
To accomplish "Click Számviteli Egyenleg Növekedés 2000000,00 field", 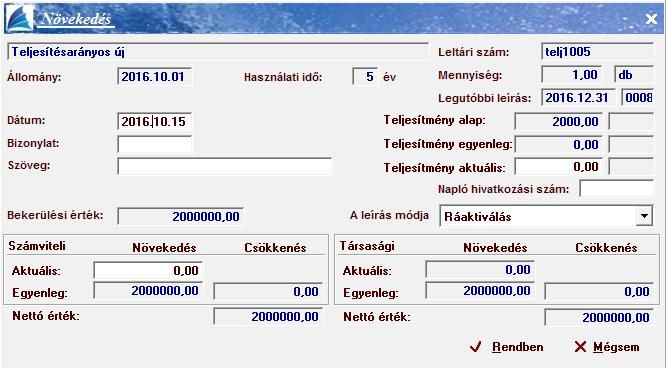I will point(148,291).
